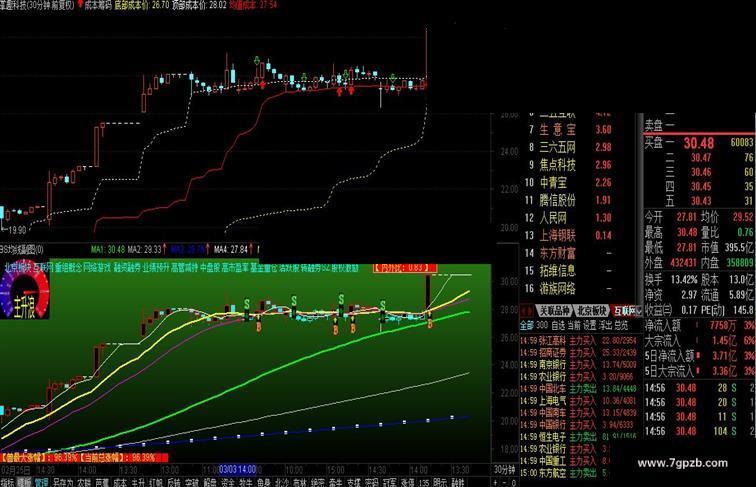Open the dropdown arrow on 互联网 tab

click(638, 311)
